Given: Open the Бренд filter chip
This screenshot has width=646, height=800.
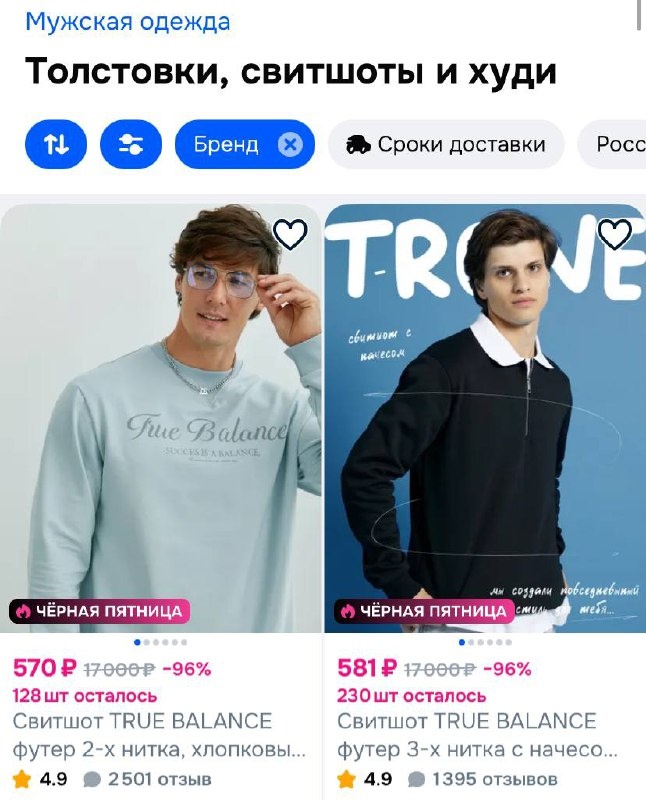Looking at the screenshot, I should click(x=244, y=144).
